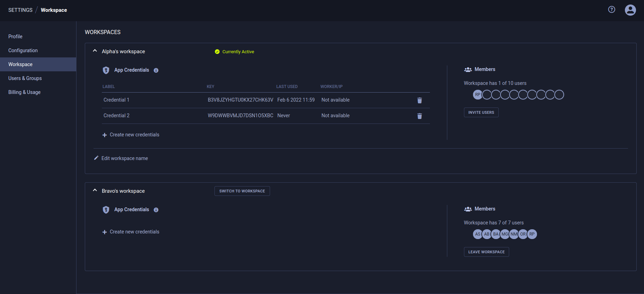Navigate to Billing & Usage
The height and width of the screenshot is (294, 644).
[24, 92]
